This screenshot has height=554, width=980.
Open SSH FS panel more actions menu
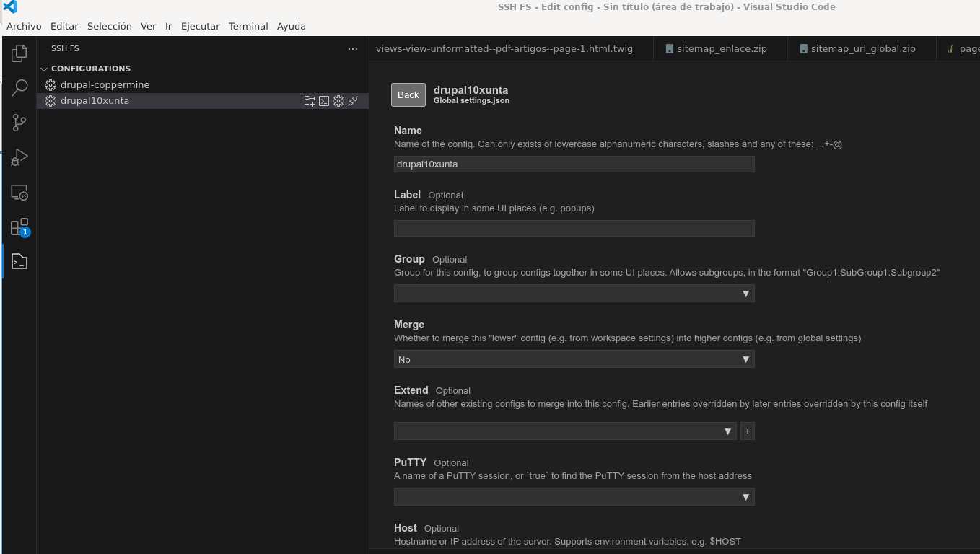click(x=353, y=49)
